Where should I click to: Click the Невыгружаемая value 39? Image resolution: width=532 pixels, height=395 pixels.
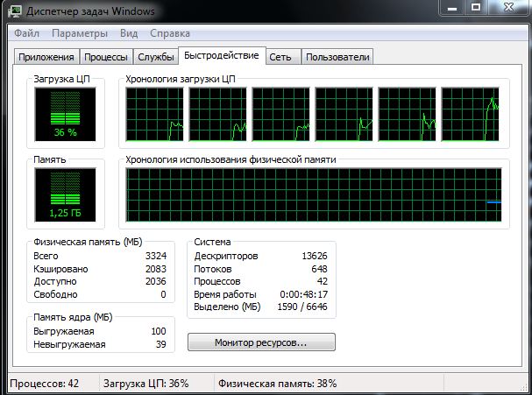pos(160,344)
